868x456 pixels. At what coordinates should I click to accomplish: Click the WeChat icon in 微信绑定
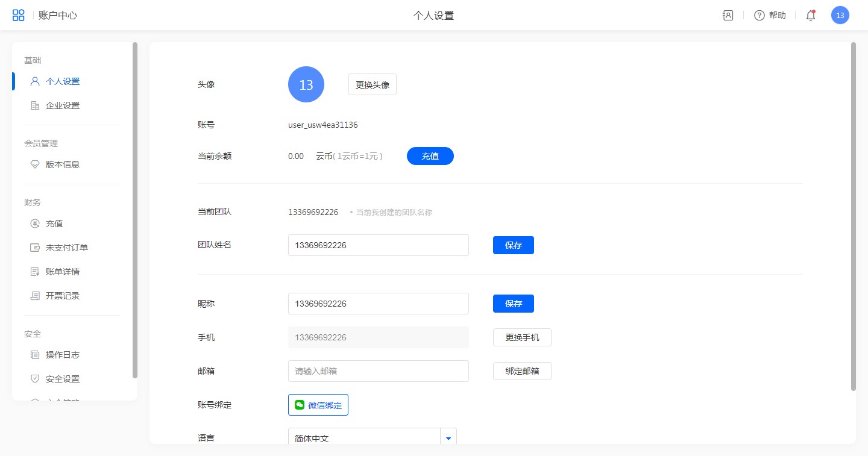pos(300,405)
